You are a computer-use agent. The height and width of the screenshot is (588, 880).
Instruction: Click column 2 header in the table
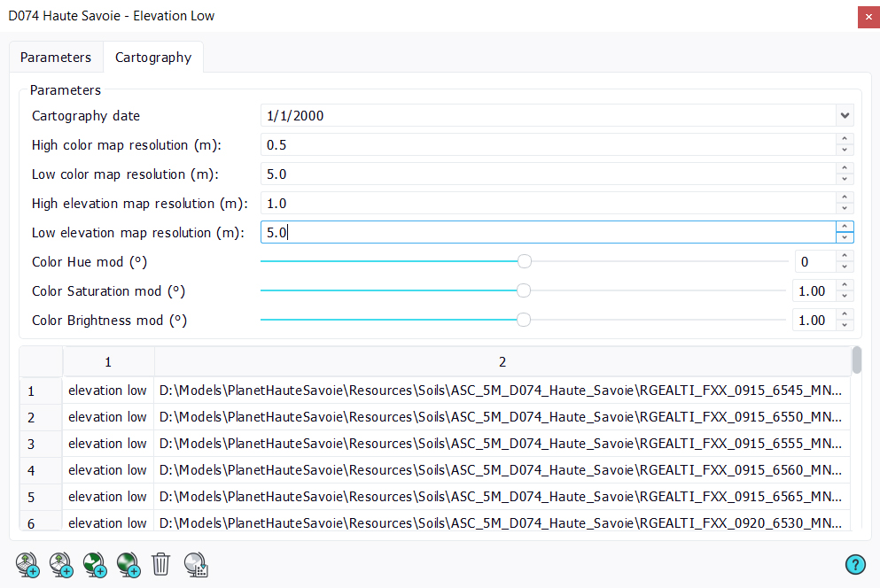pos(502,362)
